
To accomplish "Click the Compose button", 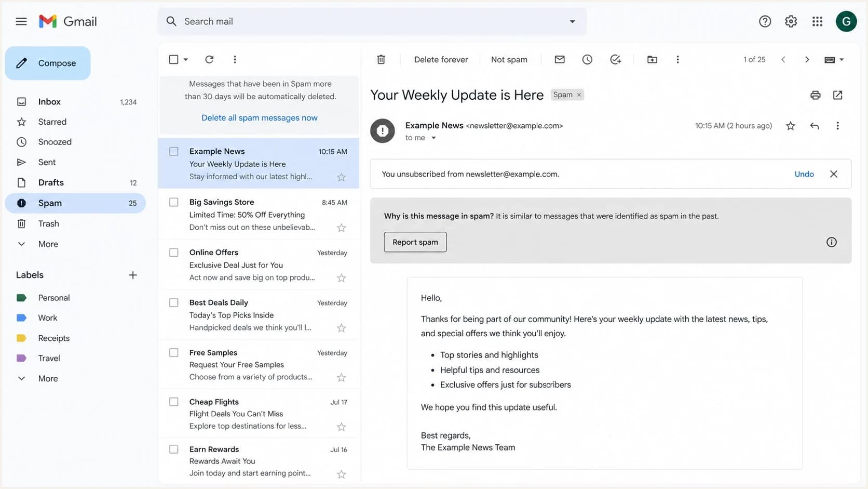I will [48, 63].
